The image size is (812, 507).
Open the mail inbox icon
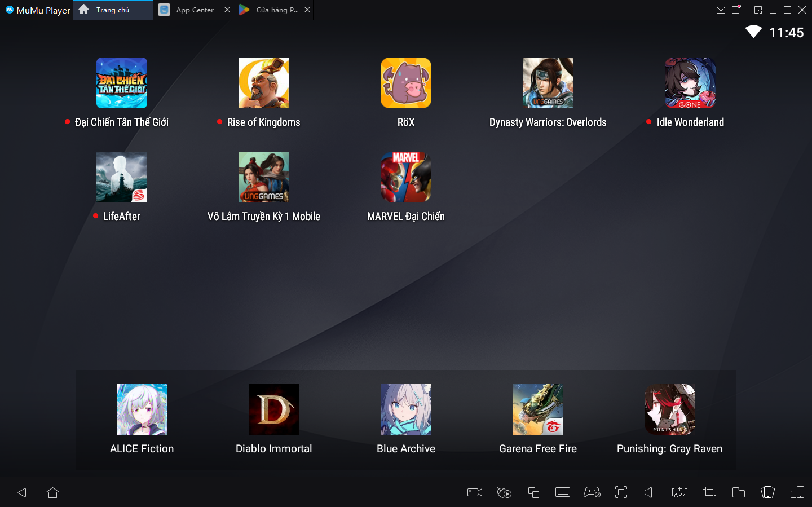pos(721,10)
